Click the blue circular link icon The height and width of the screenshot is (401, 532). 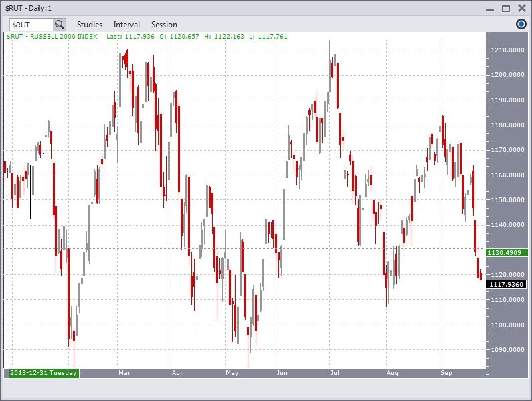coord(521,25)
